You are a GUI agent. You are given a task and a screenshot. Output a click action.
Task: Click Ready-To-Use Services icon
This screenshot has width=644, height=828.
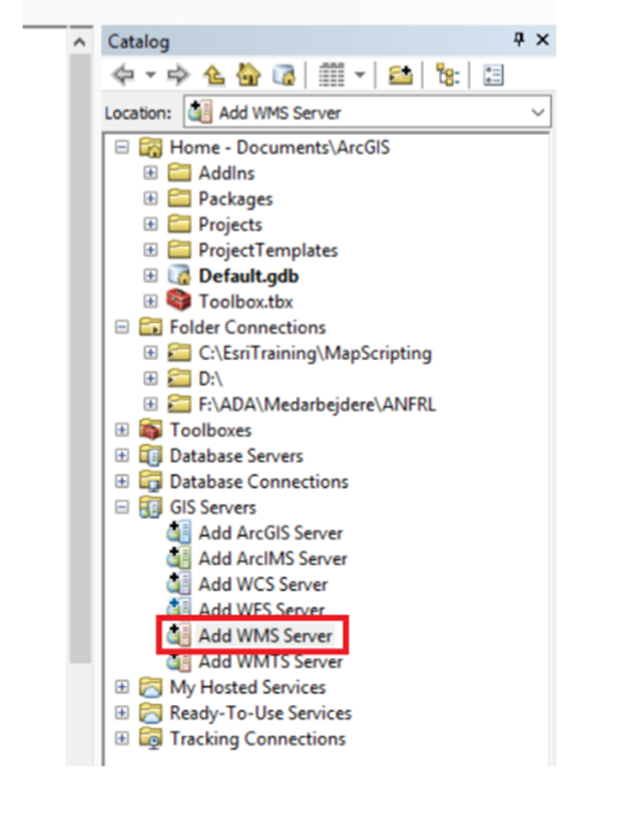[x=151, y=713]
